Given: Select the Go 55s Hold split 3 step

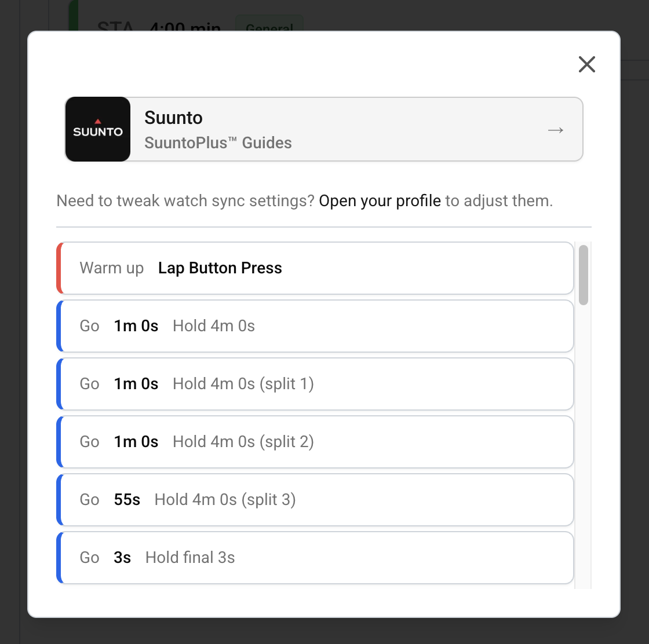Looking at the screenshot, I should click(x=315, y=500).
